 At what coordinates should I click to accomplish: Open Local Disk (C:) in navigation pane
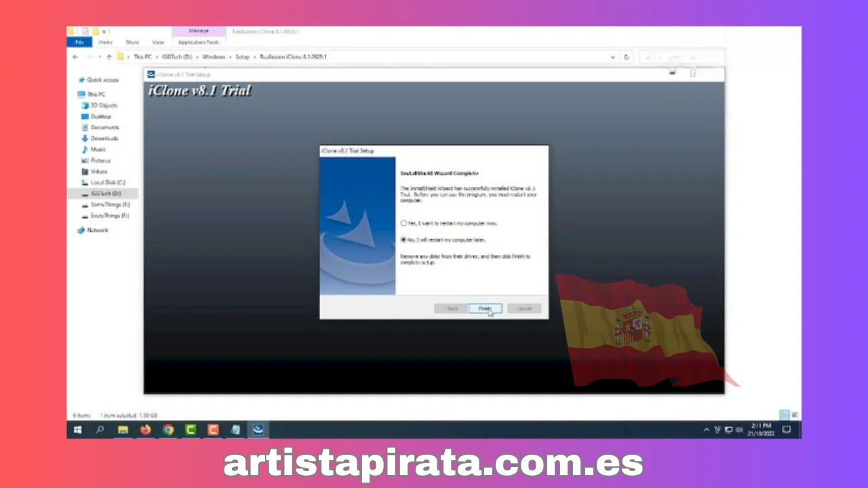(x=103, y=182)
